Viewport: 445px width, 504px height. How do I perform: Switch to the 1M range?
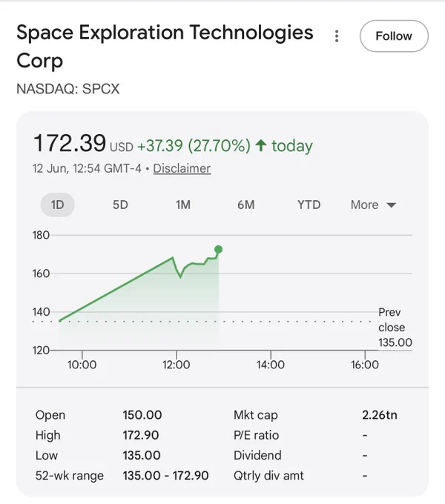click(x=183, y=205)
